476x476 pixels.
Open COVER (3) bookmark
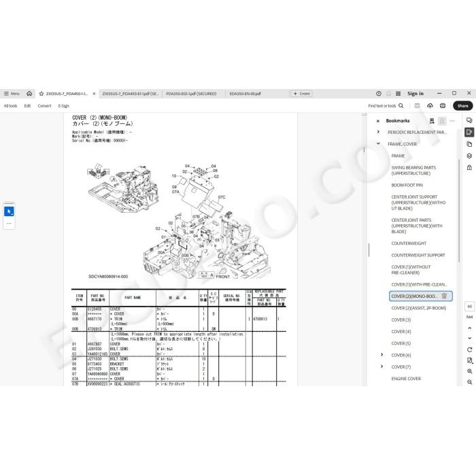[401, 320]
